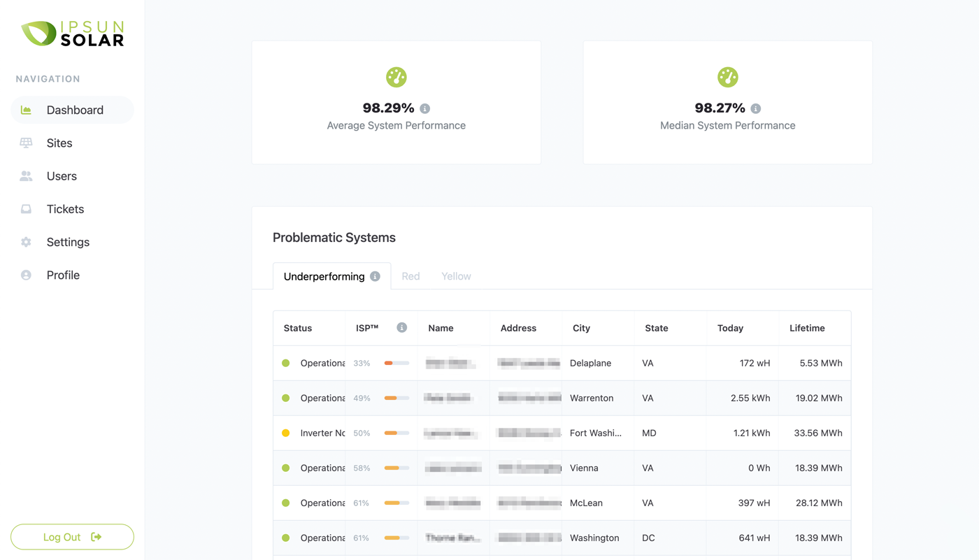This screenshot has width=979, height=560.
Task: Switch to the Yellow tab
Action: (456, 276)
